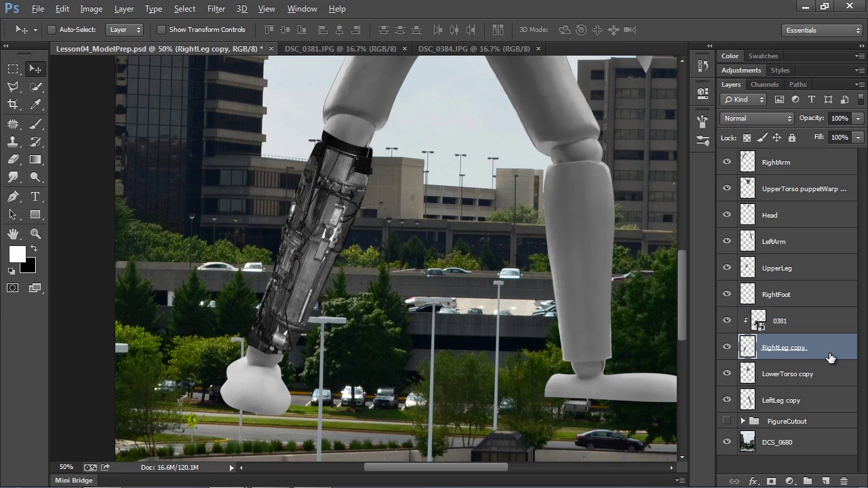Expand the FigureCutout layer group
The image size is (868, 488).
(743, 422)
